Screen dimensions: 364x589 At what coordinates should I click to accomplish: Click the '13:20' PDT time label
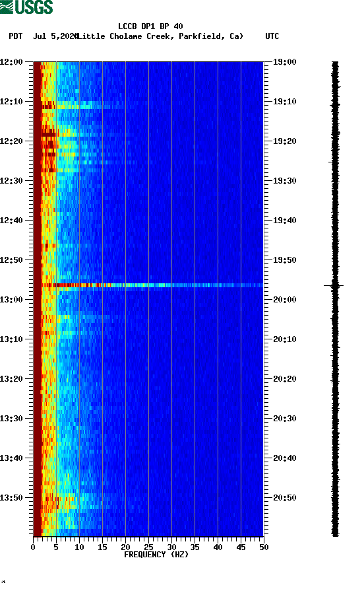tap(12, 378)
